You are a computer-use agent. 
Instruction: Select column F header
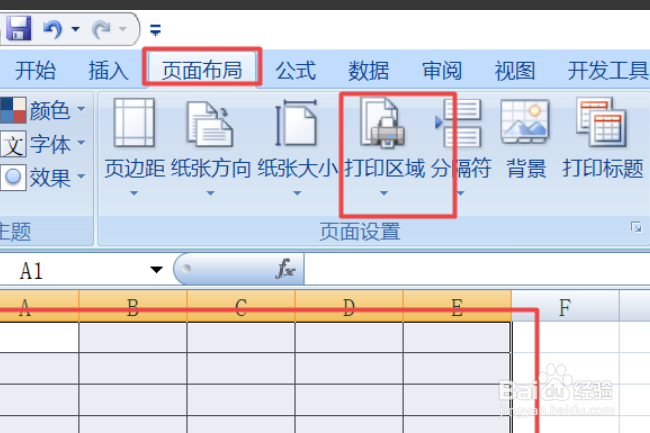pos(565,307)
